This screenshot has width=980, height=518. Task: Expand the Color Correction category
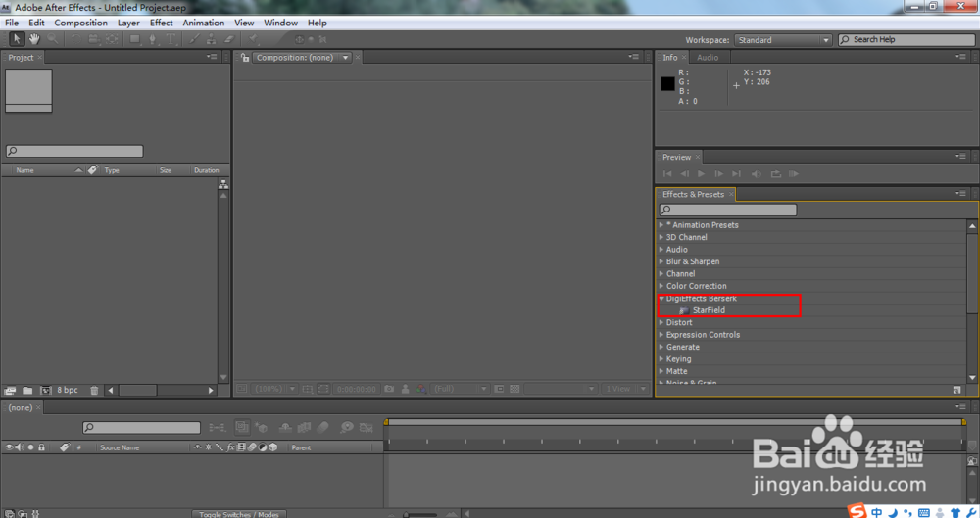click(x=661, y=286)
